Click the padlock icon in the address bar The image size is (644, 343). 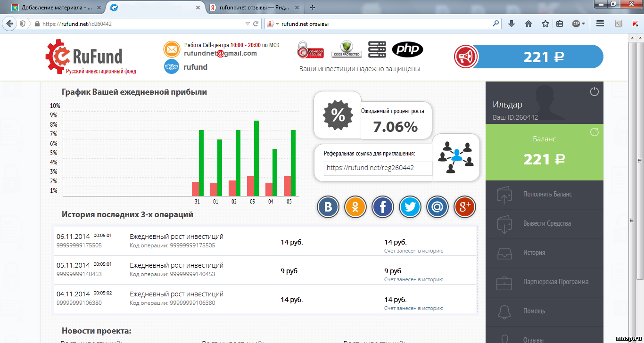point(36,24)
